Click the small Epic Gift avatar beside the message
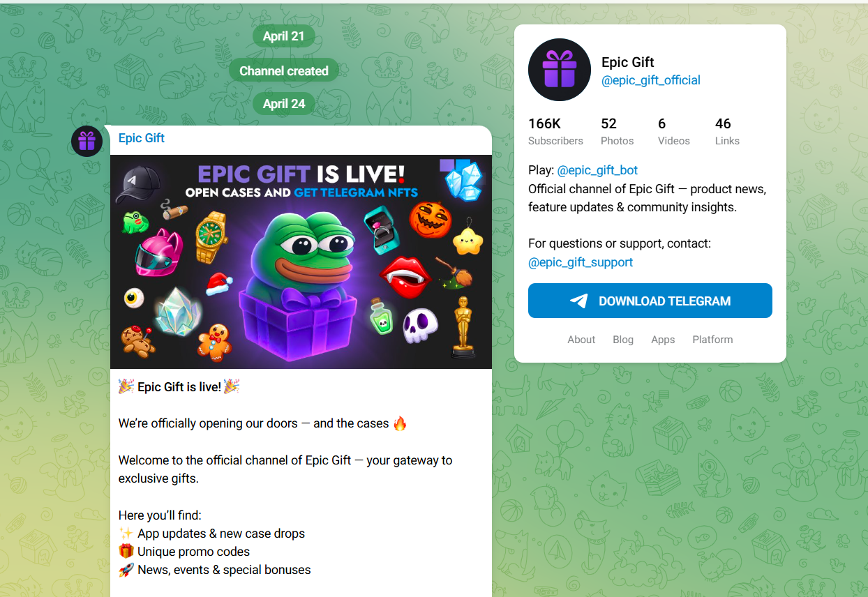Viewport: 868px width, 597px height. [x=87, y=142]
